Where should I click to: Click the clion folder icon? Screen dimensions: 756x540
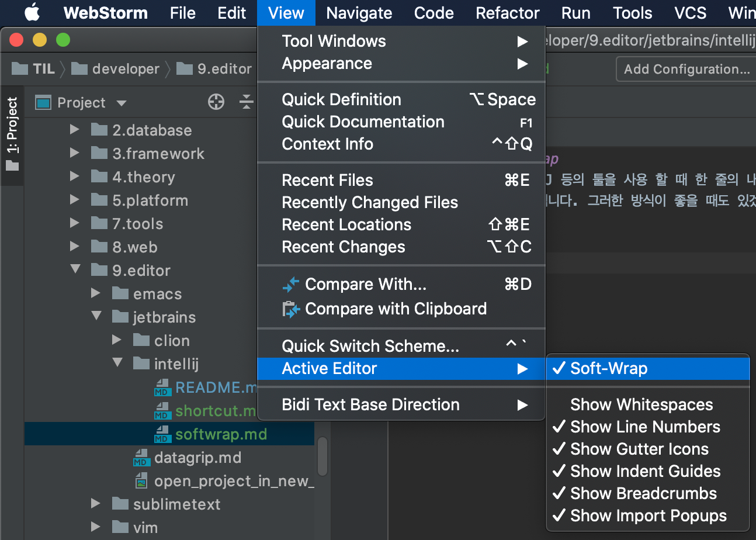(x=141, y=340)
